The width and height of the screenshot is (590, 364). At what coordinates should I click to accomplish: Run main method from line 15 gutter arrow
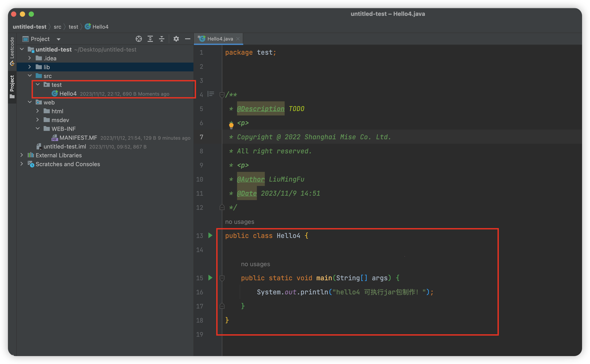coord(210,278)
